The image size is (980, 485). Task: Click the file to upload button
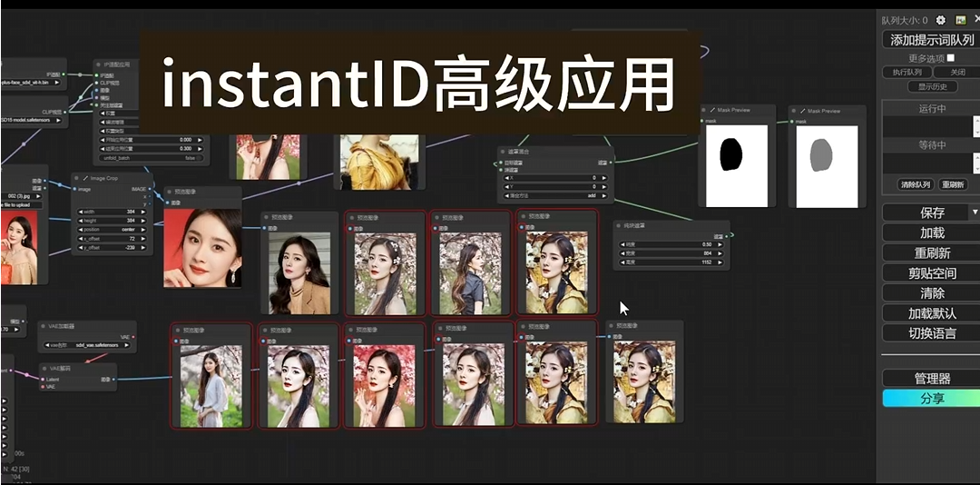pyautogui.click(x=21, y=204)
